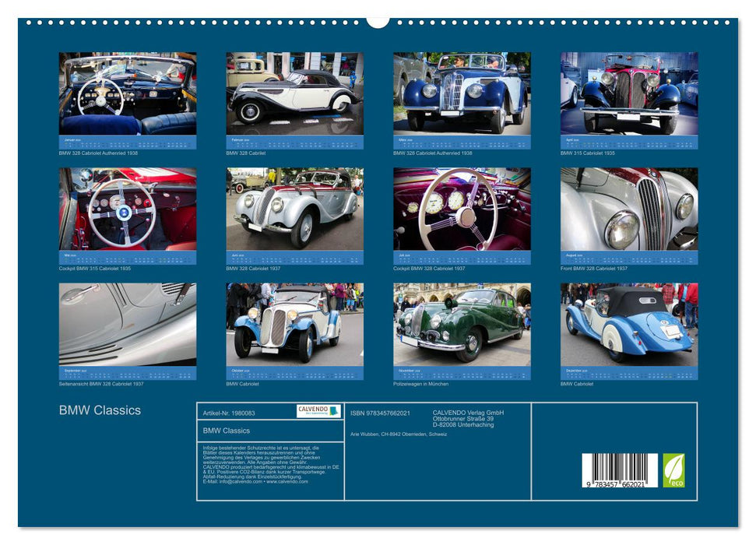The width and height of the screenshot is (756, 545).
Task: Select the July Cockpit BMW 328 photo
Action: 462,209
